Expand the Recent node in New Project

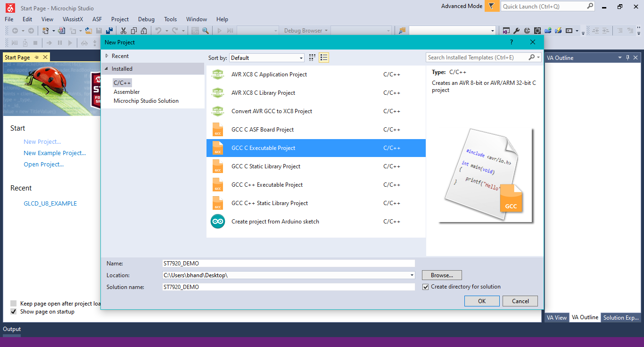point(107,56)
